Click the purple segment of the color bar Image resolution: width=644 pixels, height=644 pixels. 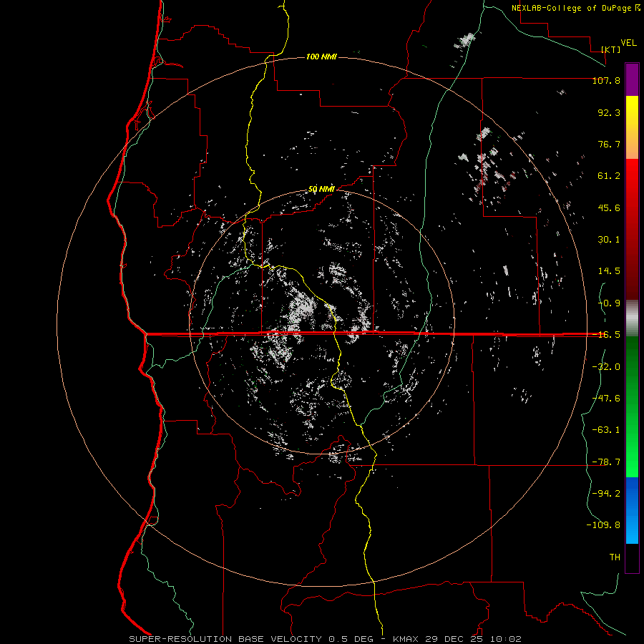tap(632, 80)
